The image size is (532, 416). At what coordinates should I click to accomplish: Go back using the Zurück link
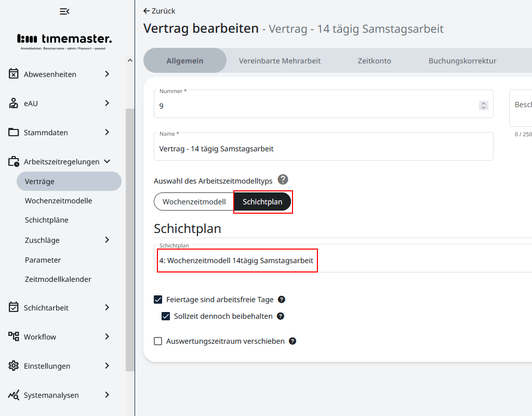point(159,11)
